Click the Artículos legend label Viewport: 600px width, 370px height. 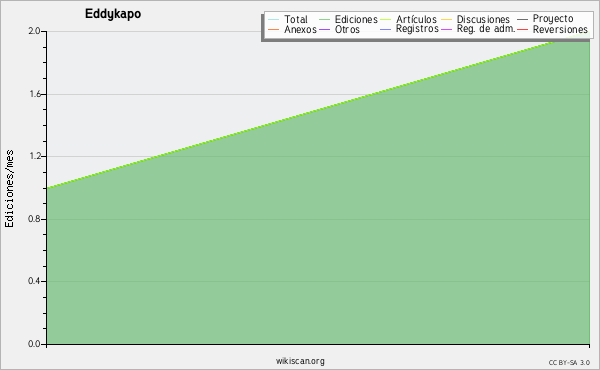[x=416, y=19]
